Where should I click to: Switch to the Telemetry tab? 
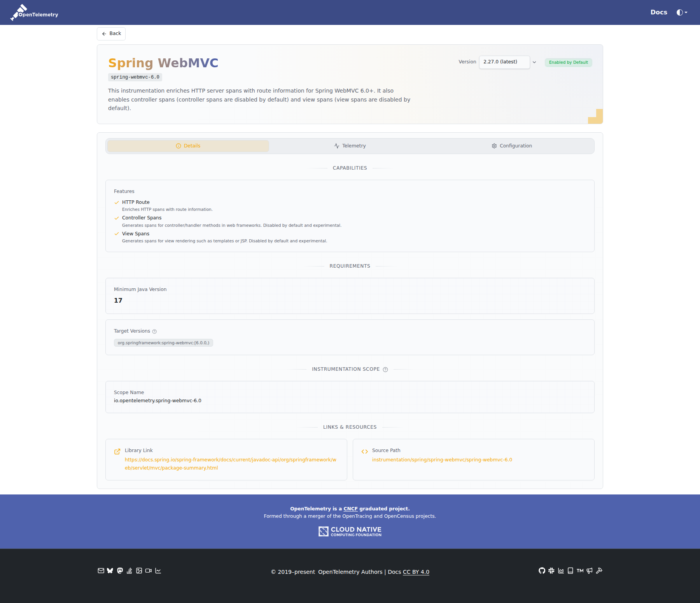coord(350,146)
